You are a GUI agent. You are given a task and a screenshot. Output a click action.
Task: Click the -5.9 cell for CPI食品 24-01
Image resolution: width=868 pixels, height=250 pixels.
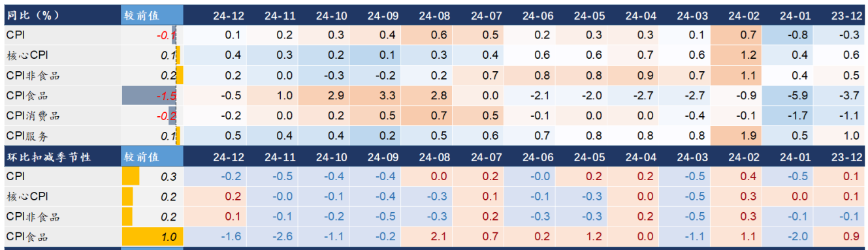tap(799, 96)
